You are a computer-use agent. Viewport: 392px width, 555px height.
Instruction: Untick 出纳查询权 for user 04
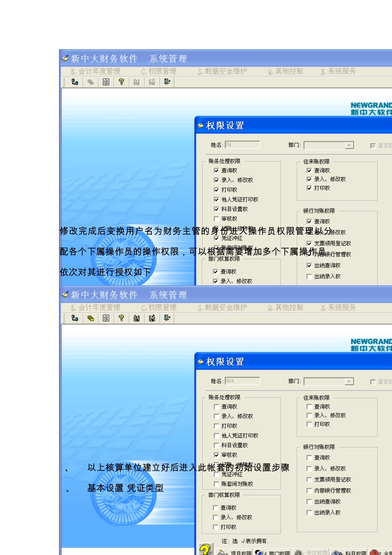tap(309, 266)
